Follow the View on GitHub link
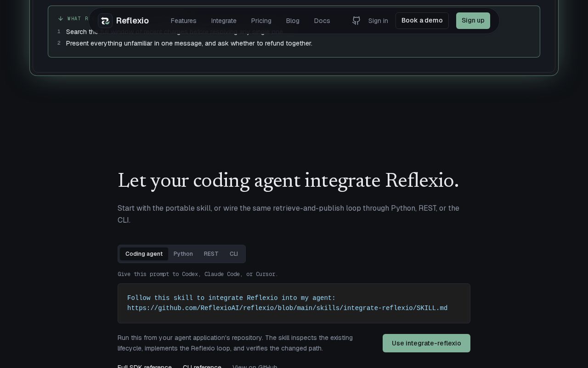588x368 pixels. [x=255, y=367]
